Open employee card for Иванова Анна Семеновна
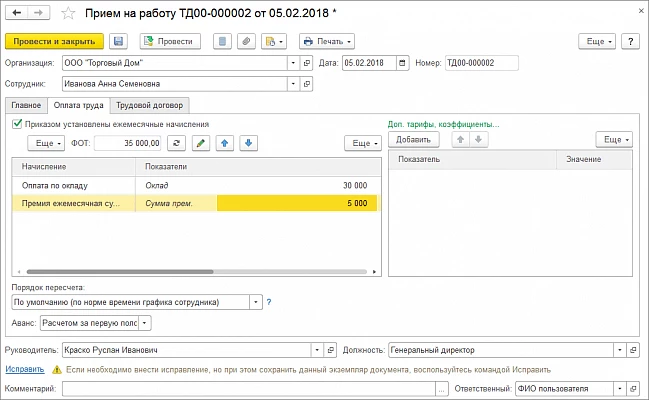The width and height of the screenshot is (649, 400). click(x=306, y=84)
